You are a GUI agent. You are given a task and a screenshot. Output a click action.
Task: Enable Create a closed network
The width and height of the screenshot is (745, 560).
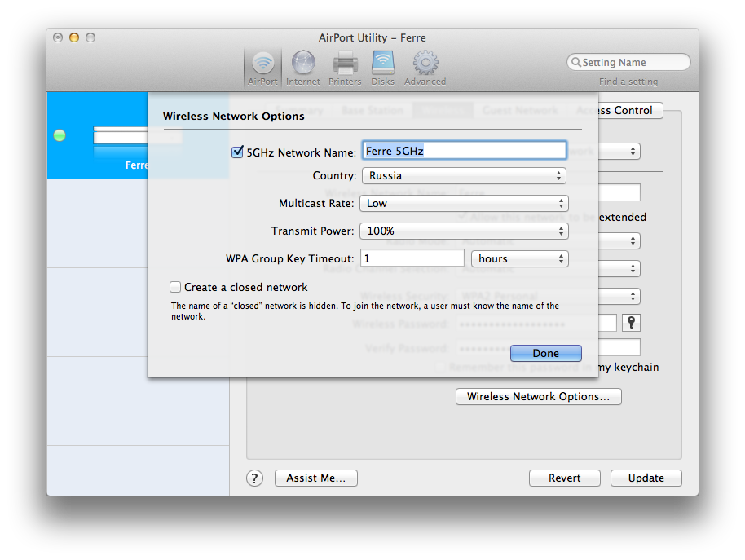tap(175, 287)
